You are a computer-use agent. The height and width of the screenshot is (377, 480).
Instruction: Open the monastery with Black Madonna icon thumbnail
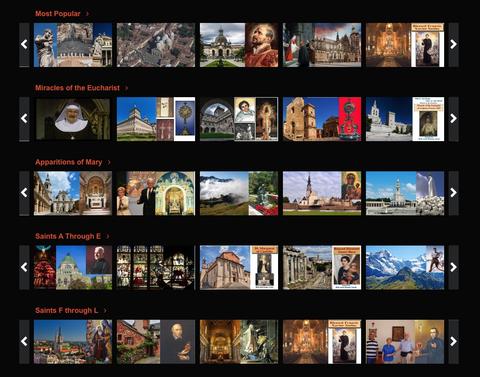coord(322,193)
